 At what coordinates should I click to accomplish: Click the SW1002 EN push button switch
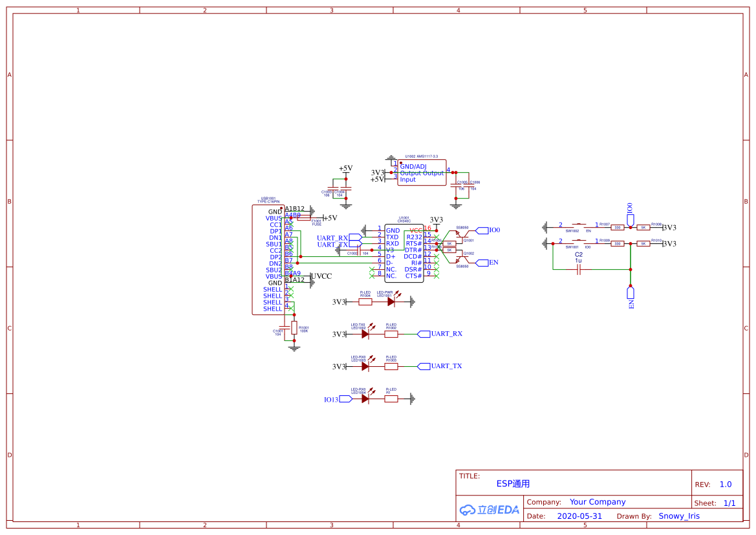tap(579, 226)
